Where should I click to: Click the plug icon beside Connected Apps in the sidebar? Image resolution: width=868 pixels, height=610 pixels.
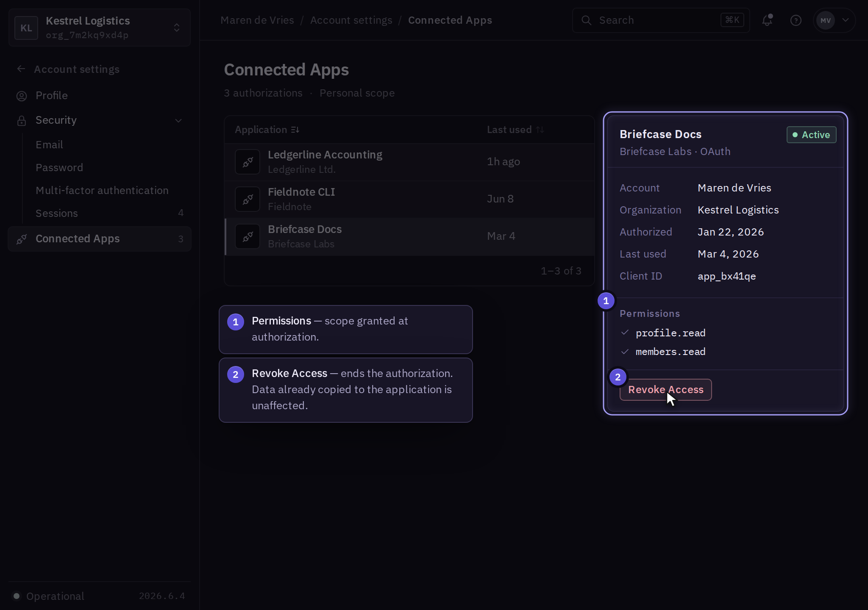pos(22,239)
